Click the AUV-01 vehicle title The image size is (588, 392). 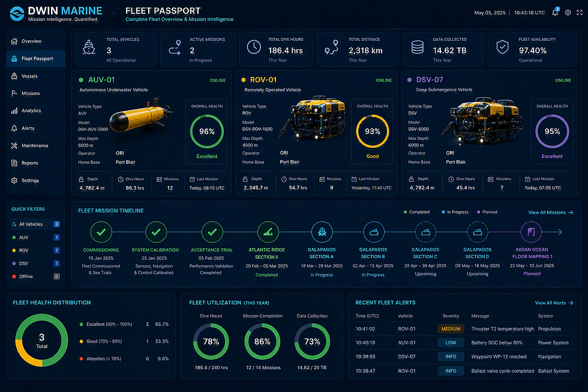(101, 80)
